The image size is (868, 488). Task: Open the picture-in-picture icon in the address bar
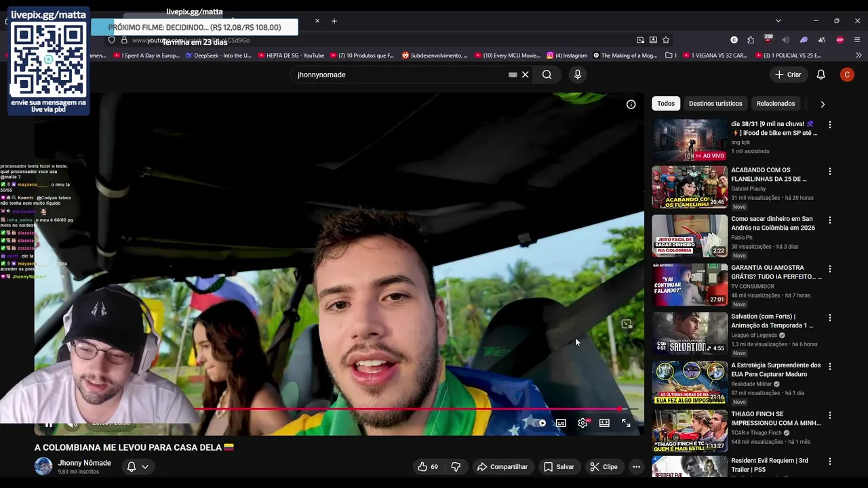[x=640, y=40]
